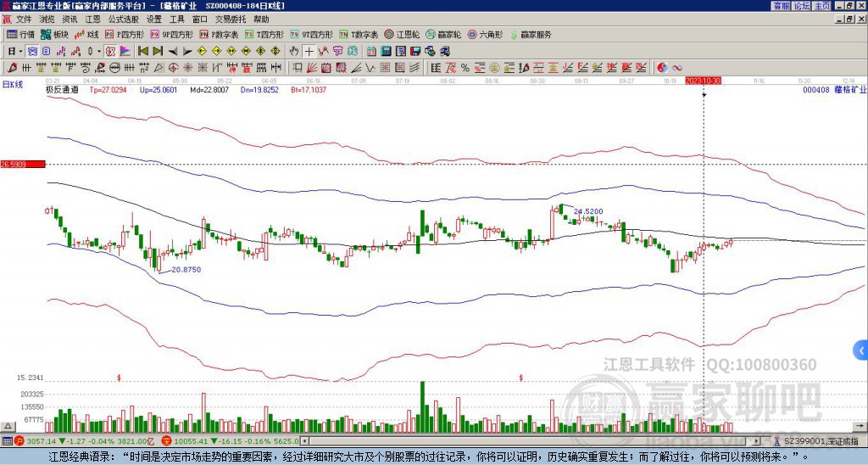The height and width of the screenshot is (465, 868).
Task: Click the 论坛 button
Action: tap(801, 6)
